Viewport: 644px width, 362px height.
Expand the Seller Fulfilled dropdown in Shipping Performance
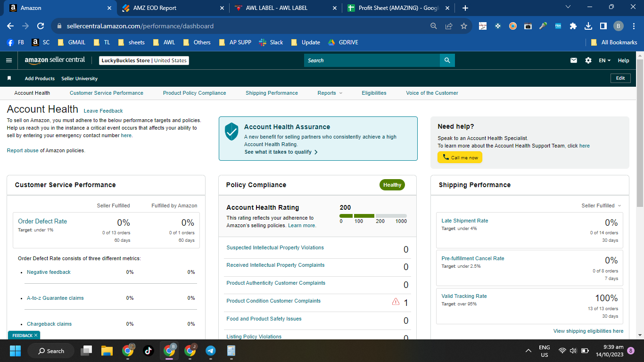[601, 206]
